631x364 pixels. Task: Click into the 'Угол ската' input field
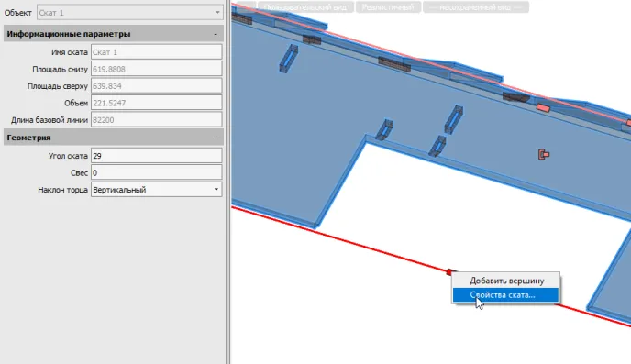157,156
